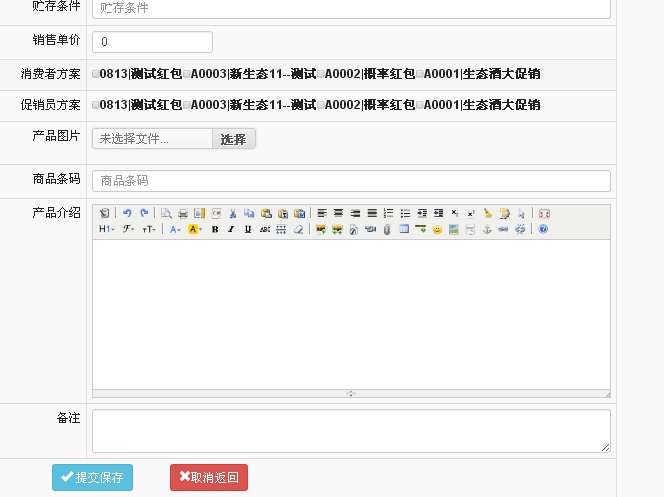Insert a code block
This screenshot has width=664, height=497.
pyautogui.click(x=216, y=213)
